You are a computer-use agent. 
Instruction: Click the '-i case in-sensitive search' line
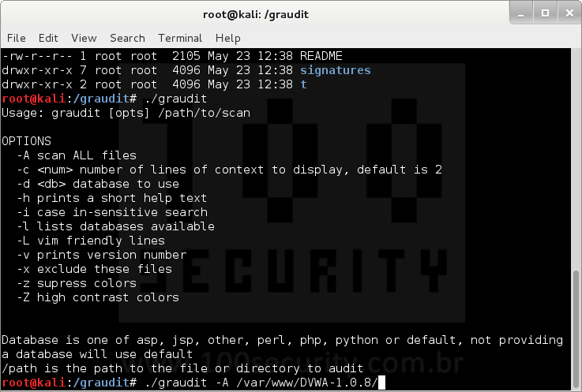[x=111, y=212]
